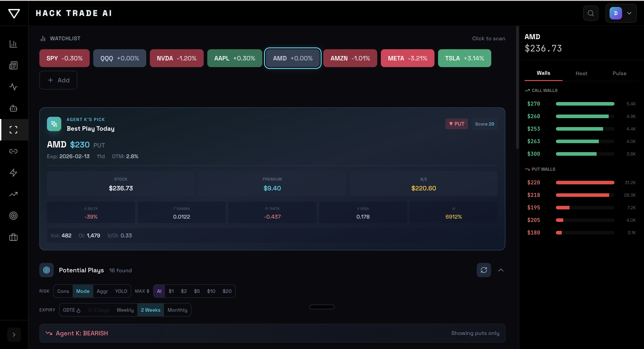Expand the left sidebar with the chevron
This screenshot has width=644, height=349.
point(14,334)
